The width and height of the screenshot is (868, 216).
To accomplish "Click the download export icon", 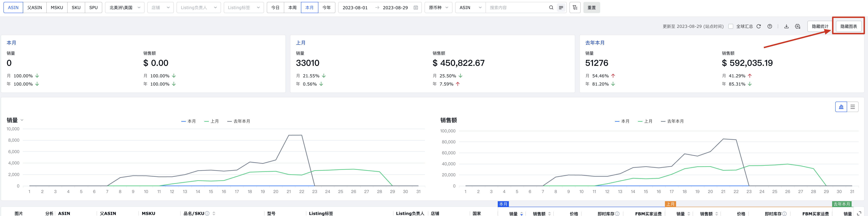I will [x=786, y=26].
